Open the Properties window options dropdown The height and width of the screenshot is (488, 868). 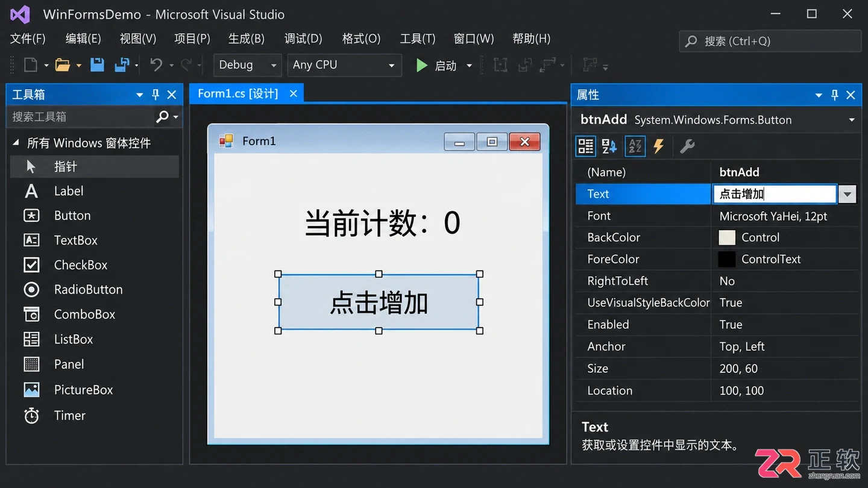tap(819, 95)
